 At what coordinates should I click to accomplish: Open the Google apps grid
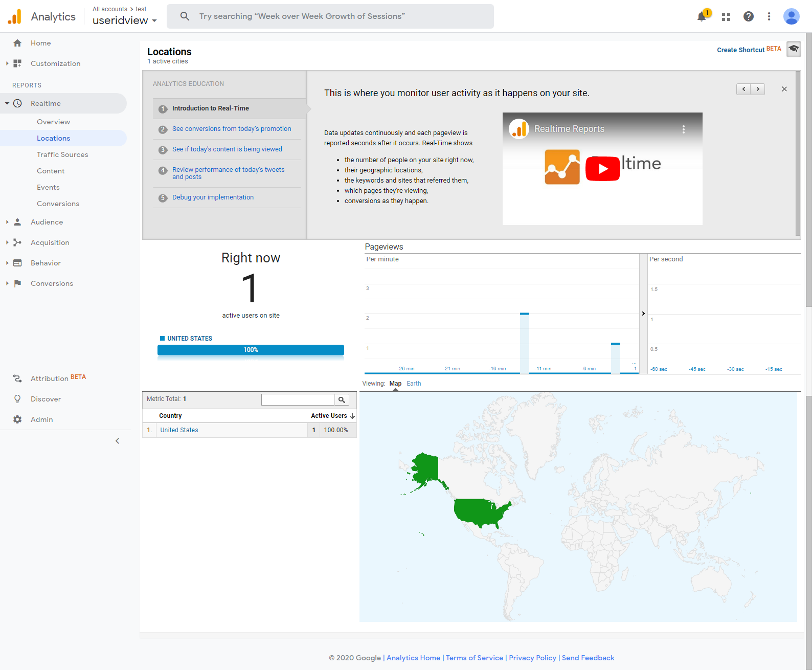[726, 16]
